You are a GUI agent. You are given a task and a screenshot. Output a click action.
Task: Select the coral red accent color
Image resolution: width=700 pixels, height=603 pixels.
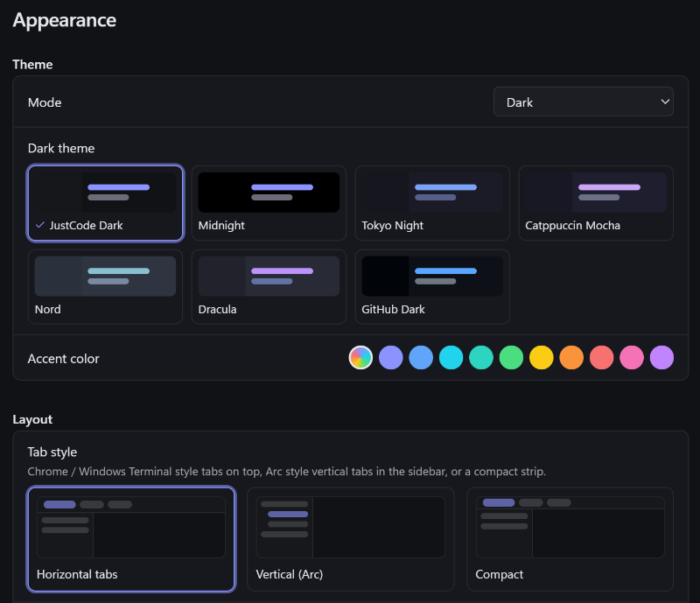[602, 357]
